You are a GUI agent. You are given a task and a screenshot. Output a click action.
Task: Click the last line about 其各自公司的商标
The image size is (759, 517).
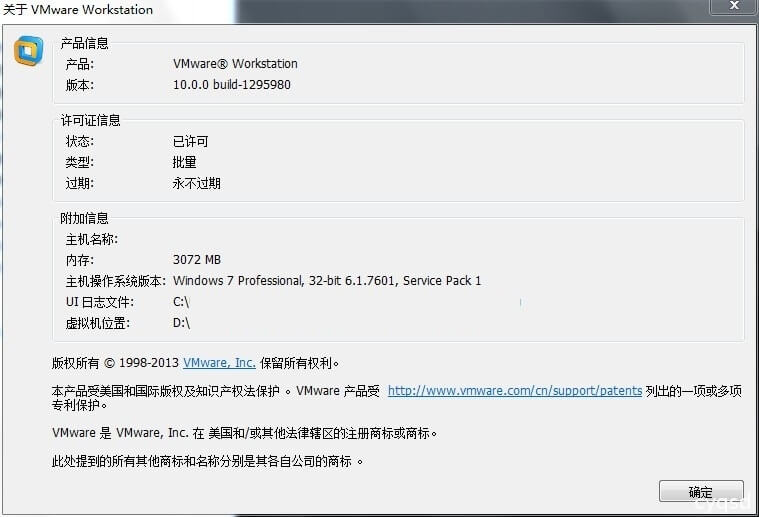point(207,461)
